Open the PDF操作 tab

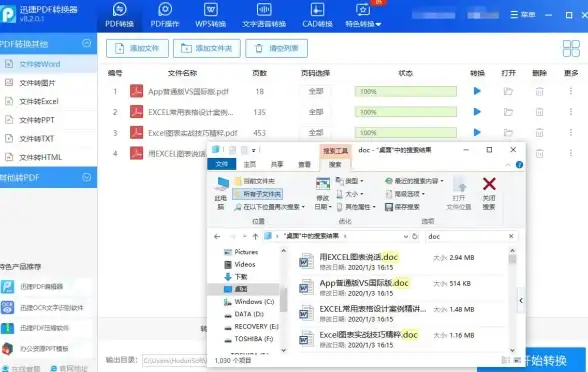[x=165, y=15]
